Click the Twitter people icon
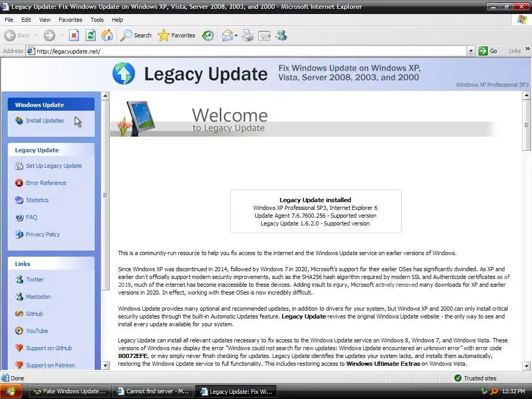The height and width of the screenshot is (399, 532). pos(19,280)
